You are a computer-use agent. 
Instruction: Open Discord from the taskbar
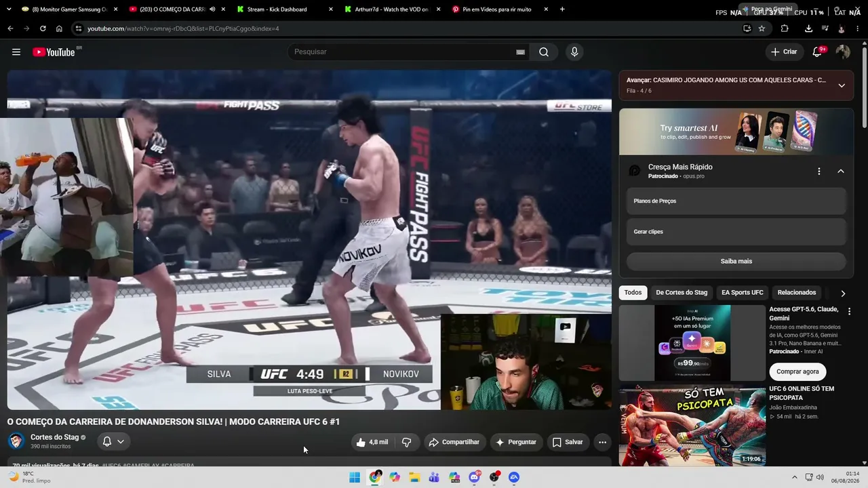[x=475, y=477]
